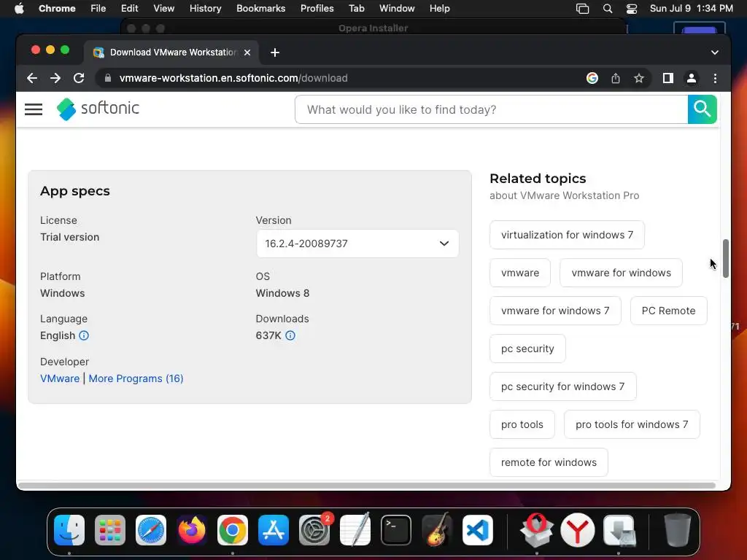Click the vmware for windows 7 tag
The width and height of the screenshot is (747, 560).
click(x=555, y=311)
